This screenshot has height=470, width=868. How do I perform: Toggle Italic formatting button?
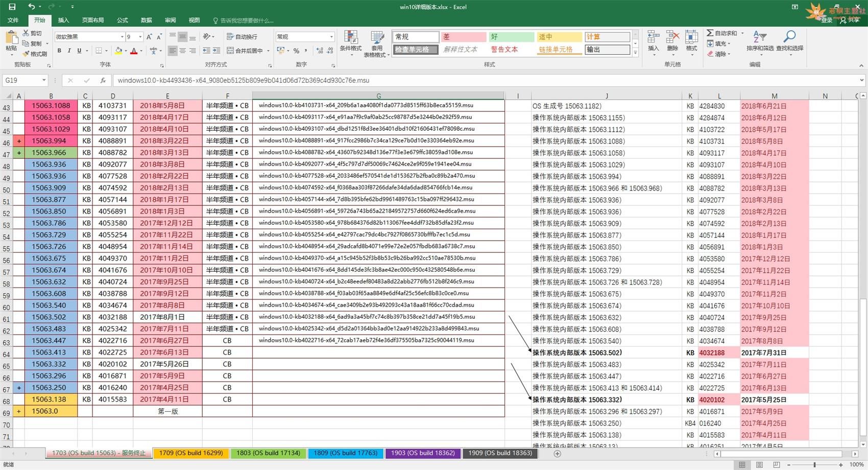pyautogui.click(x=69, y=51)
